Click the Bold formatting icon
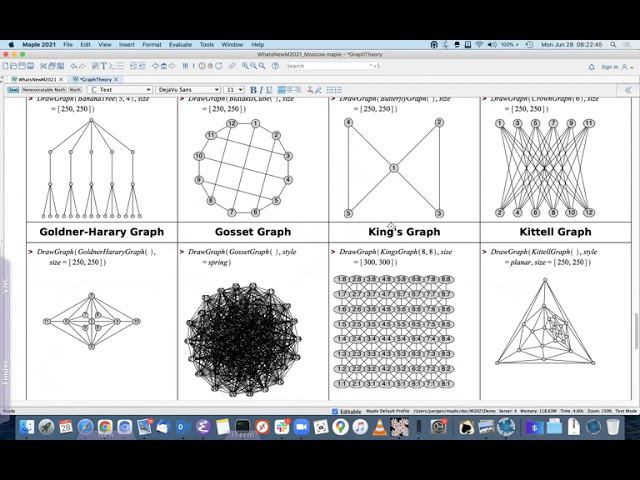This screenshot has width=640, height=480. tap(253, 90)
